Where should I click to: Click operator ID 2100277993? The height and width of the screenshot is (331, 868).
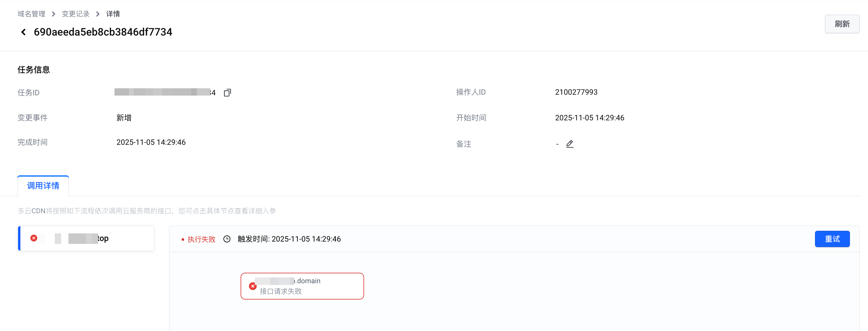tap(576, 92)
